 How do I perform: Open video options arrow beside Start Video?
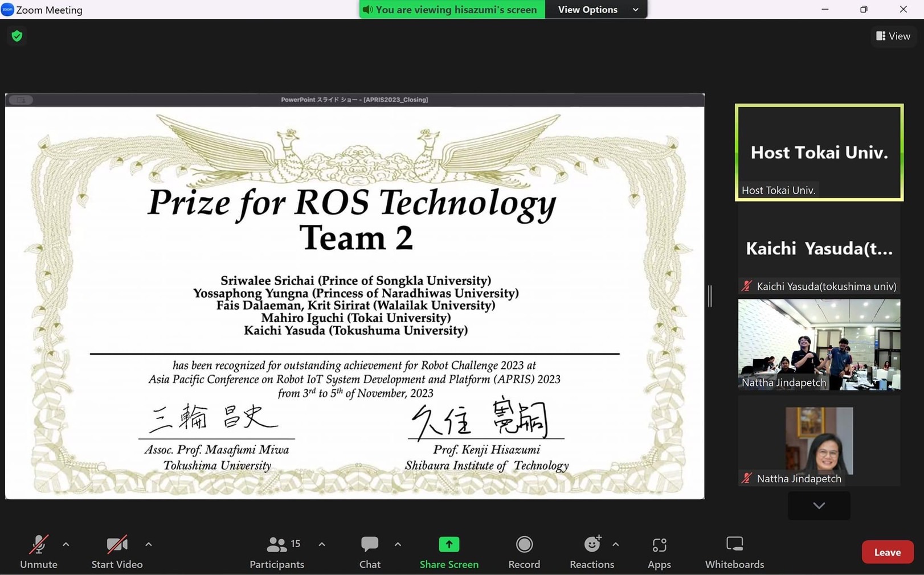pos(149,544)
